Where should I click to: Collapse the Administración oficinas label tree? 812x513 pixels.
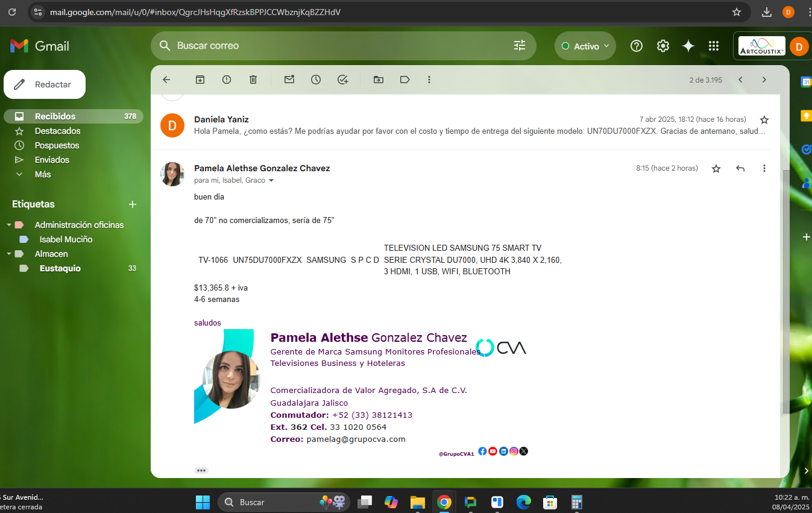click(x=9, y=225)
